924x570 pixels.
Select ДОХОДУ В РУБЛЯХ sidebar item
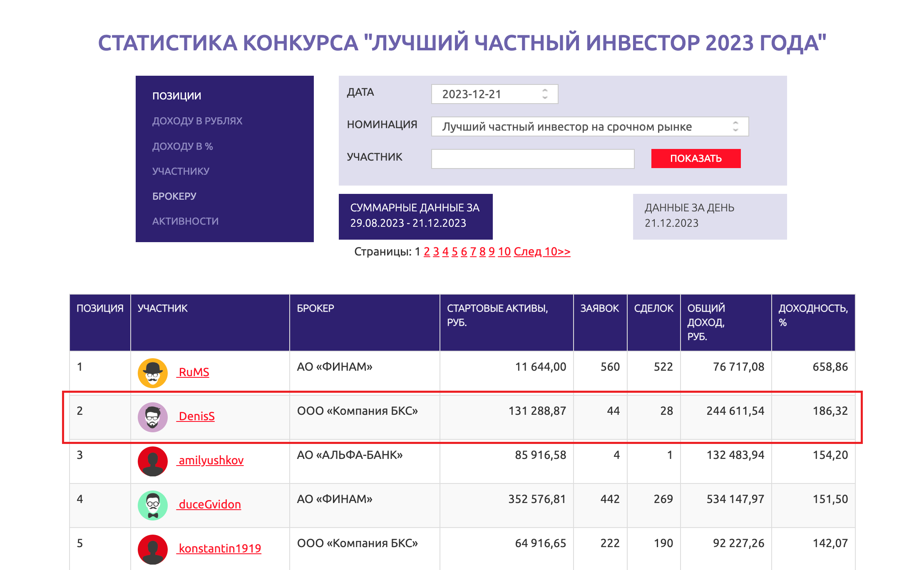[x=197, y=121]
